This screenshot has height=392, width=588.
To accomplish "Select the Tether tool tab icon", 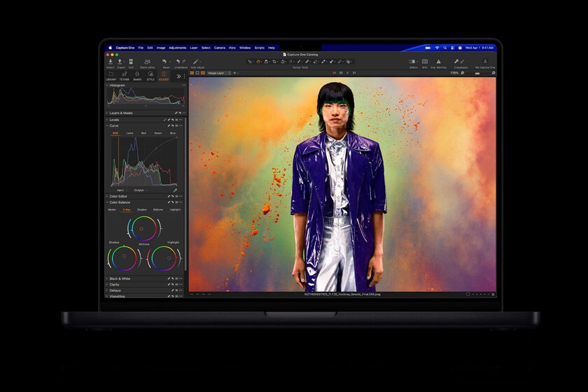I will click(x=124, y=74).
